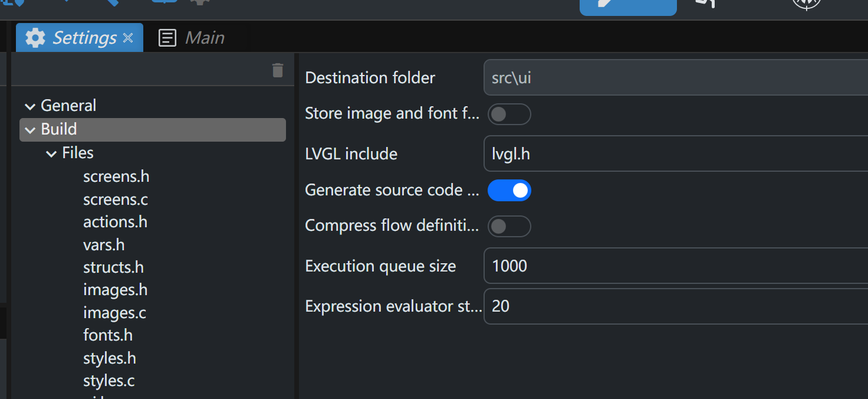Image resolution: width=868 pixels, height=399 pixels.
Task: Disable the Generate source code switch
Action: (509, 191)
